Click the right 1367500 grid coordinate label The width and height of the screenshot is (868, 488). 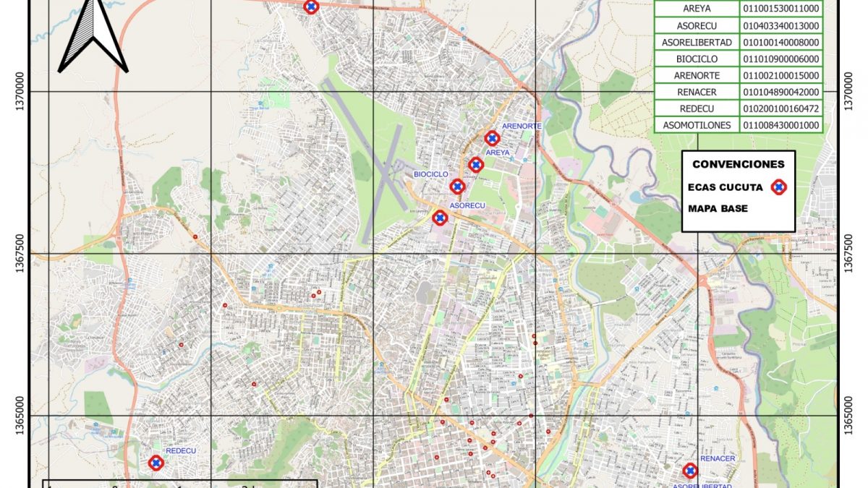click(850, 254)
